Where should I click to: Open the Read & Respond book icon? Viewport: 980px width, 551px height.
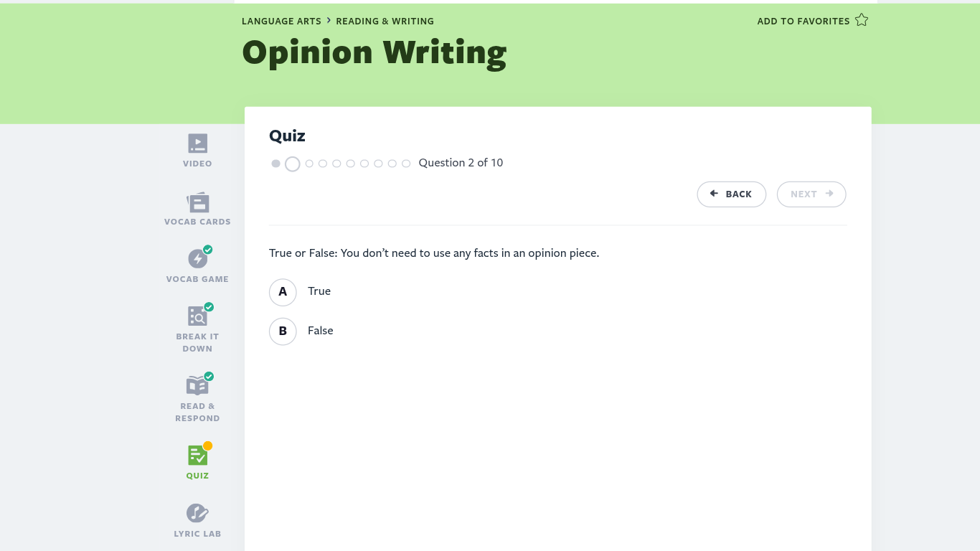(197, 385)
